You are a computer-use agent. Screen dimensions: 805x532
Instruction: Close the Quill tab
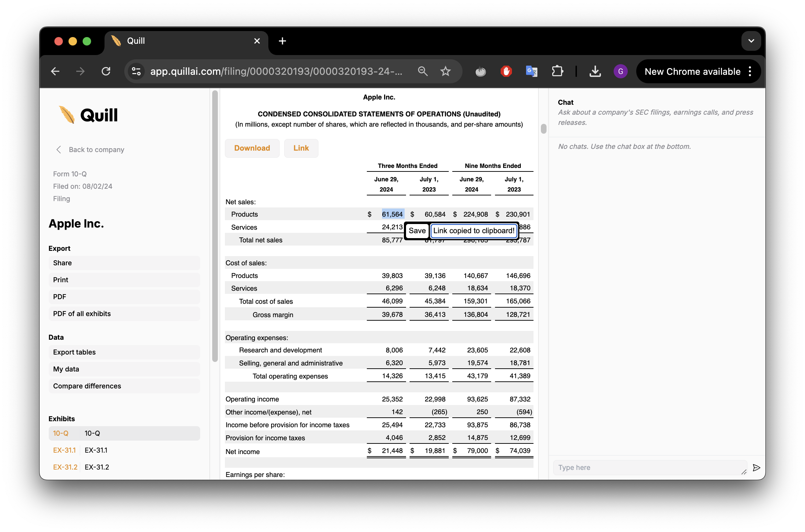(x=257, y=41)
